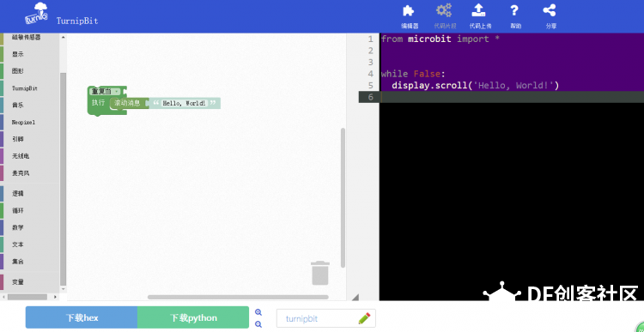Open the 帮助 question-mark help icon
The image size is (644, 332).
[x=515, y=16]
